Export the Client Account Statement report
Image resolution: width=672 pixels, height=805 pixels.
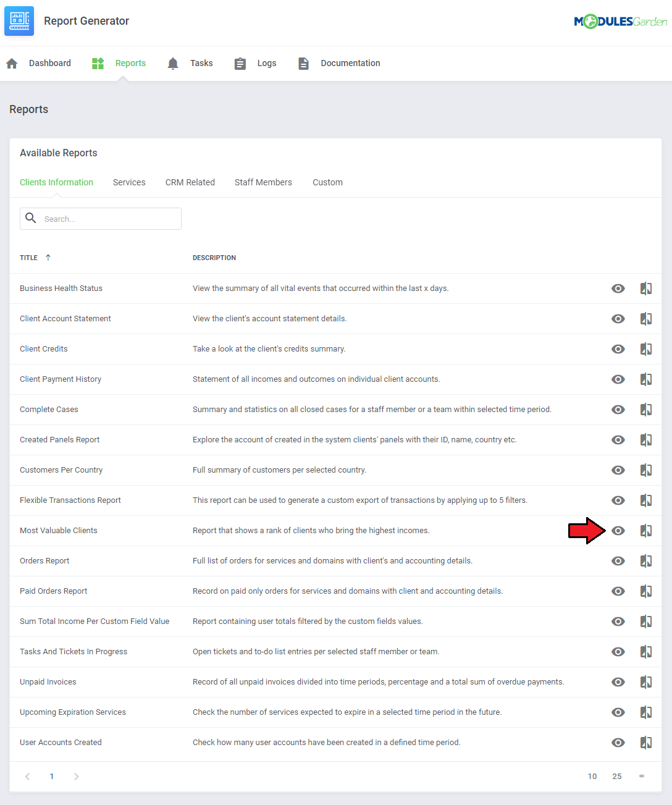646,319
